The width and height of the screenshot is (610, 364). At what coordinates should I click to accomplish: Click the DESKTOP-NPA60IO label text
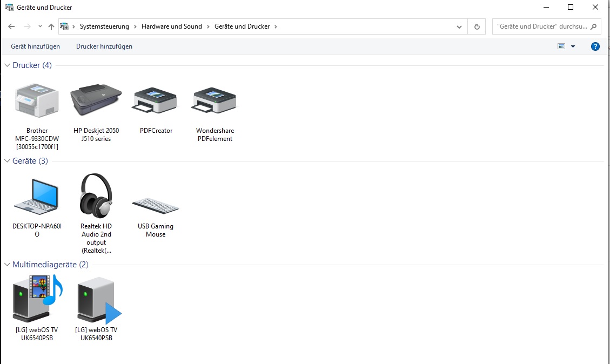[x=37, y=230]
